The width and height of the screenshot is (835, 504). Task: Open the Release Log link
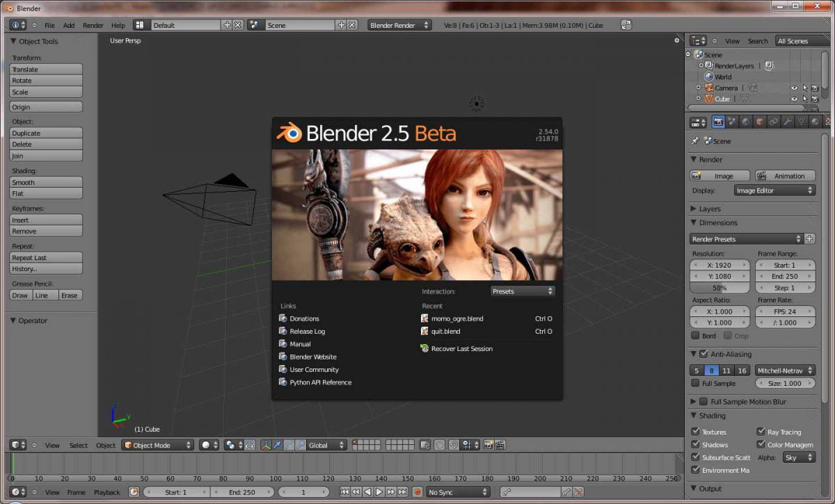pos(307,332)
